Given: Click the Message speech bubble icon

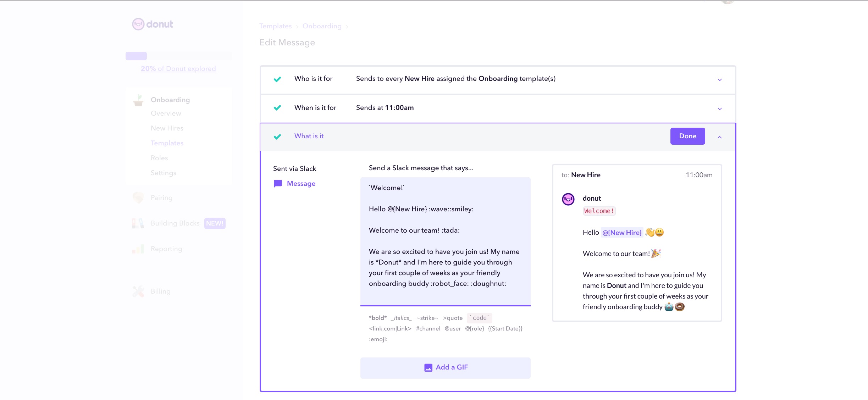Looking at the screenshot, I should click(278, 184).
